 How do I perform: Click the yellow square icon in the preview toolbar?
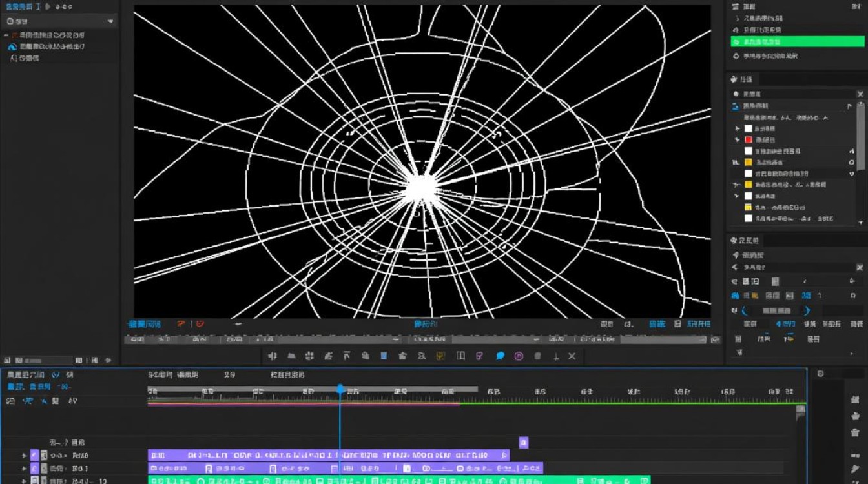[441, 356]
